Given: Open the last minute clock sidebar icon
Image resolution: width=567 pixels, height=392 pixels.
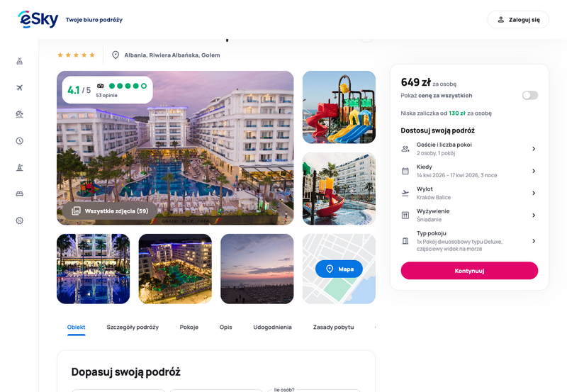Looking at the screenshot, I should pos(20,140).
